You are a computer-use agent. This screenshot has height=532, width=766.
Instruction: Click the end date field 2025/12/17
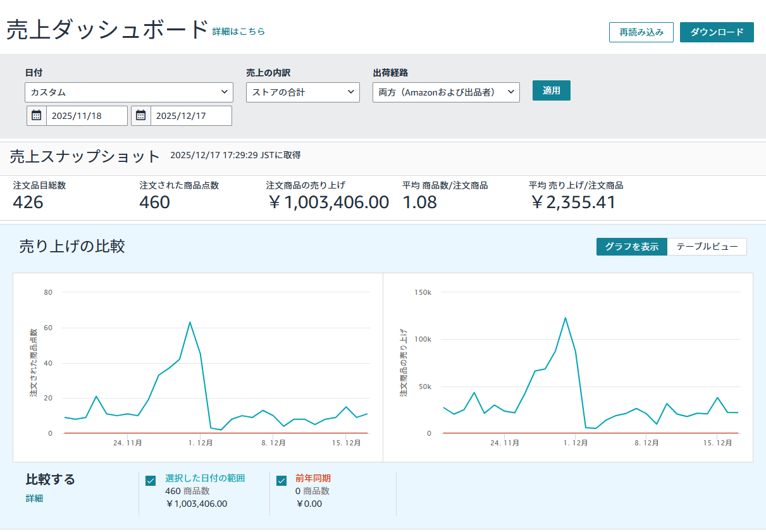point(190,116)
